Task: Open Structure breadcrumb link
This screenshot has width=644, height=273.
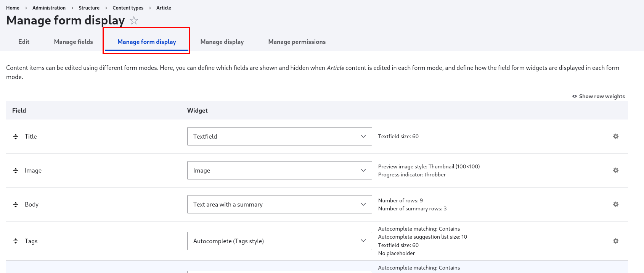Action: pyautogui.click(x=89, y=8)
